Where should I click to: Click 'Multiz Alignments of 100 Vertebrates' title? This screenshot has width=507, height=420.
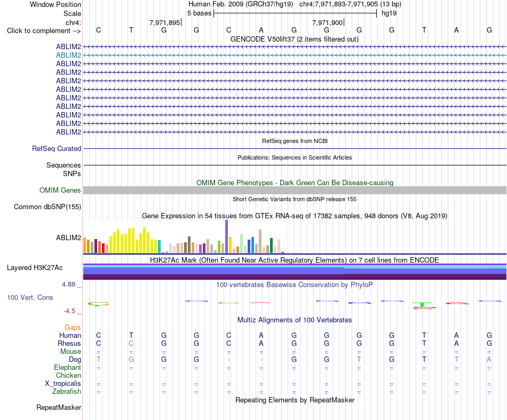click(x=295, y=320)
